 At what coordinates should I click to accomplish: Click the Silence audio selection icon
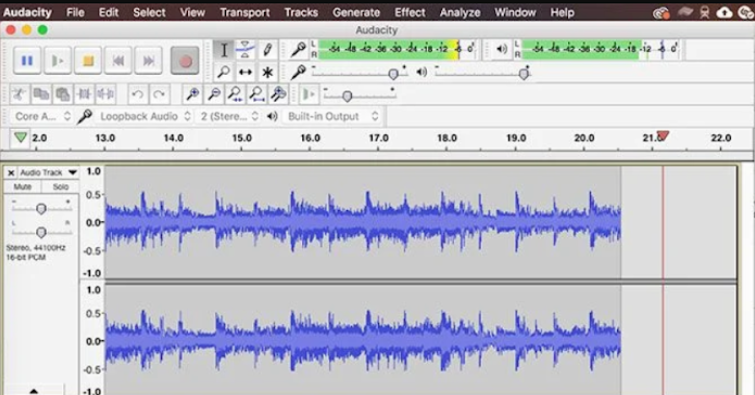[x=105, y=94]
